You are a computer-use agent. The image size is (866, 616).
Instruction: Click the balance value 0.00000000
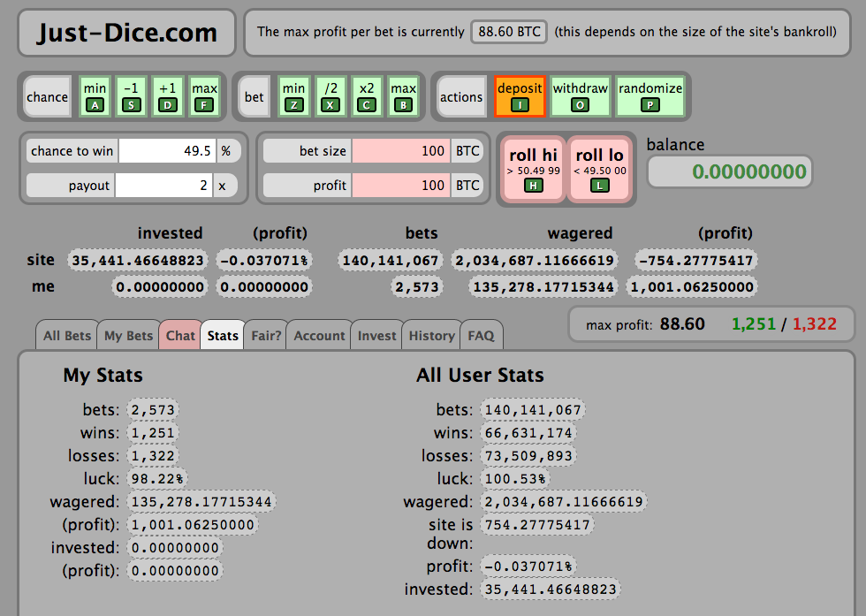[730, 171]
